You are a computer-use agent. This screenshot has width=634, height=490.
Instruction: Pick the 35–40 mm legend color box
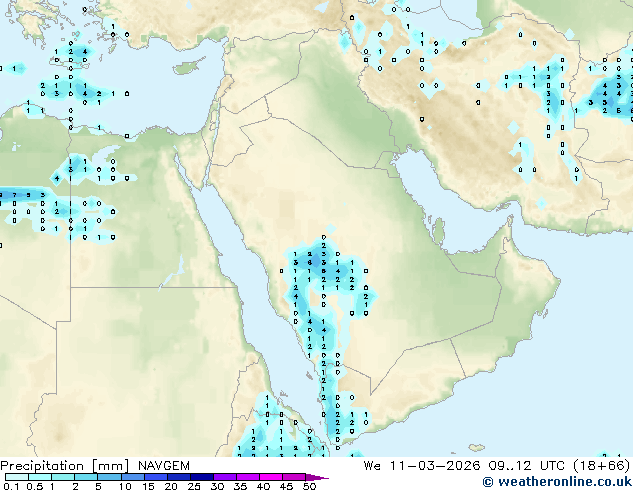(x=248, y=477)
